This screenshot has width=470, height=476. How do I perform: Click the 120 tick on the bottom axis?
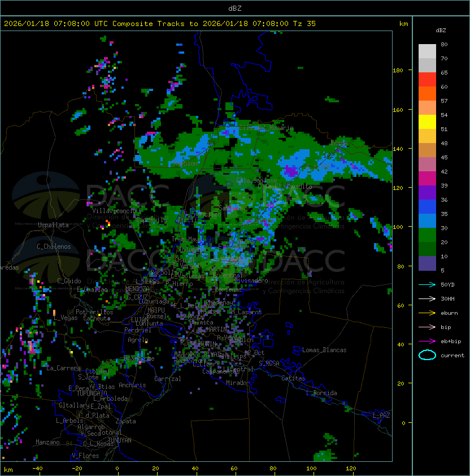click(351, 469)
